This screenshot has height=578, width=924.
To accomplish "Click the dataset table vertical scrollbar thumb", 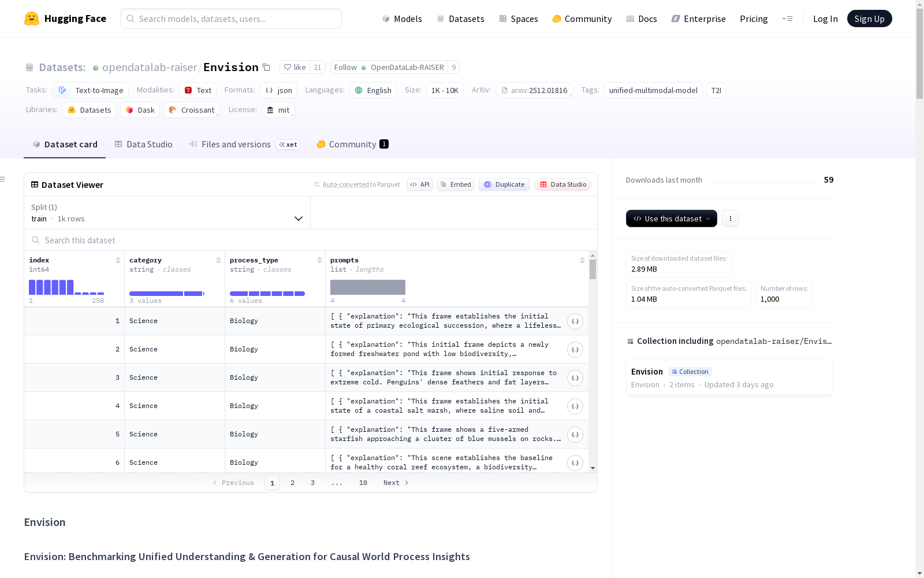I will (x=593, y=269).
